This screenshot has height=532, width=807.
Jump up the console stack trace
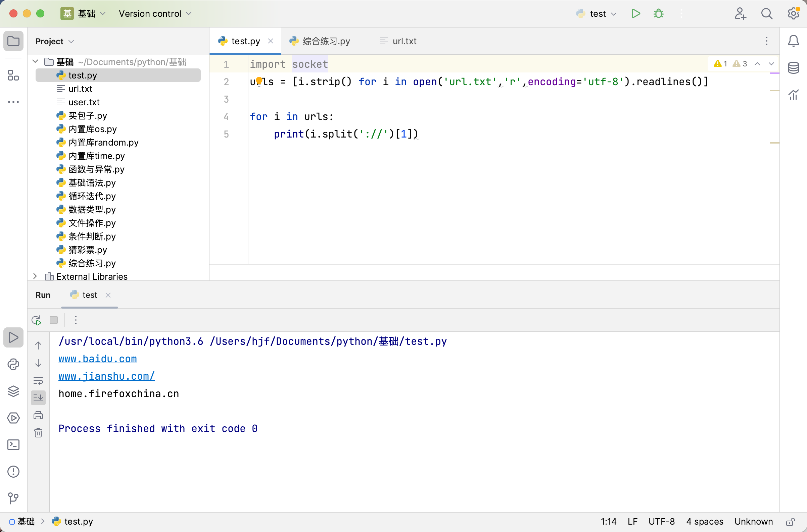[38, 345]
